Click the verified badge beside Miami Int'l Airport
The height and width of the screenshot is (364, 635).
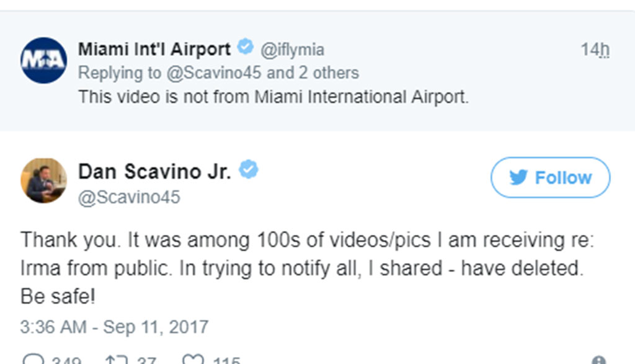coord(246,48)
